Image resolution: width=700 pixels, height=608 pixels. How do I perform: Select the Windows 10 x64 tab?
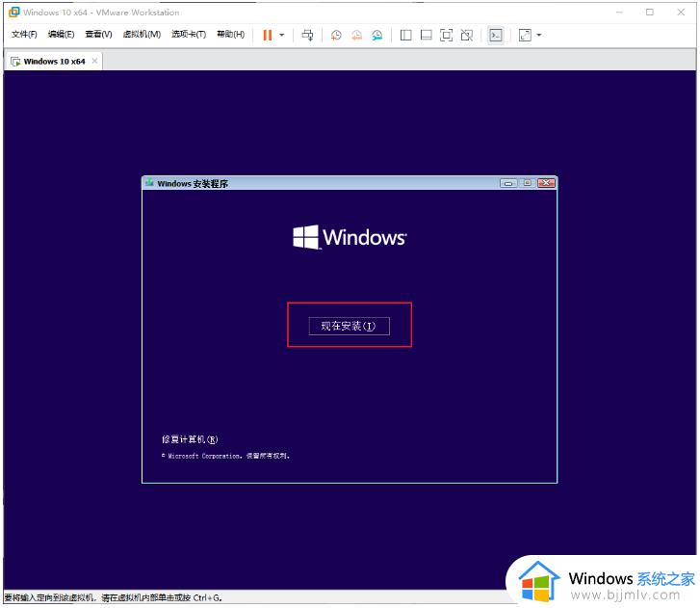[x=54, y=62]
